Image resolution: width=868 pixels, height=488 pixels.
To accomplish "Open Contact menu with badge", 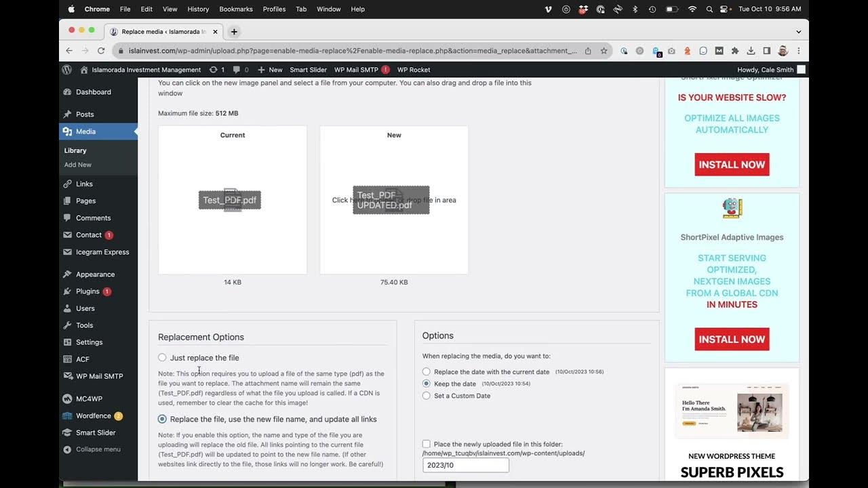I will pos(89,235).
